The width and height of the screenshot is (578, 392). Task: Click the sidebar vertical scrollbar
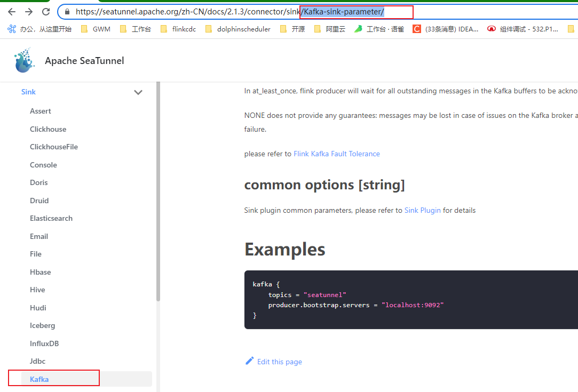159,191
